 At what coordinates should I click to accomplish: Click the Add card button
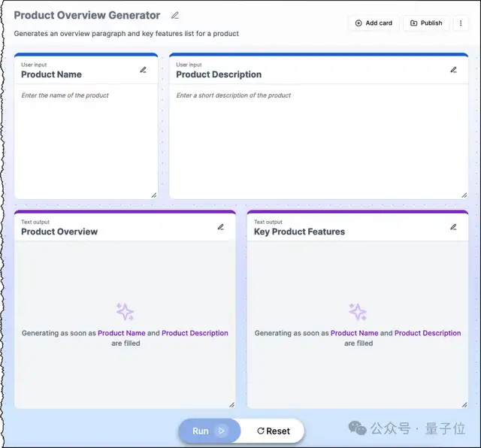(x=374, y=23)
